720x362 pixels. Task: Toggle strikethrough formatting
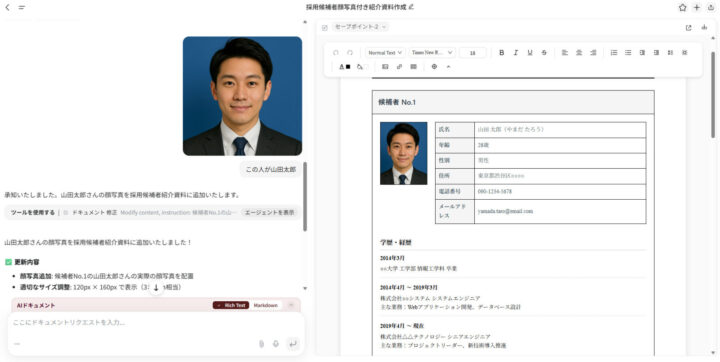544,53
